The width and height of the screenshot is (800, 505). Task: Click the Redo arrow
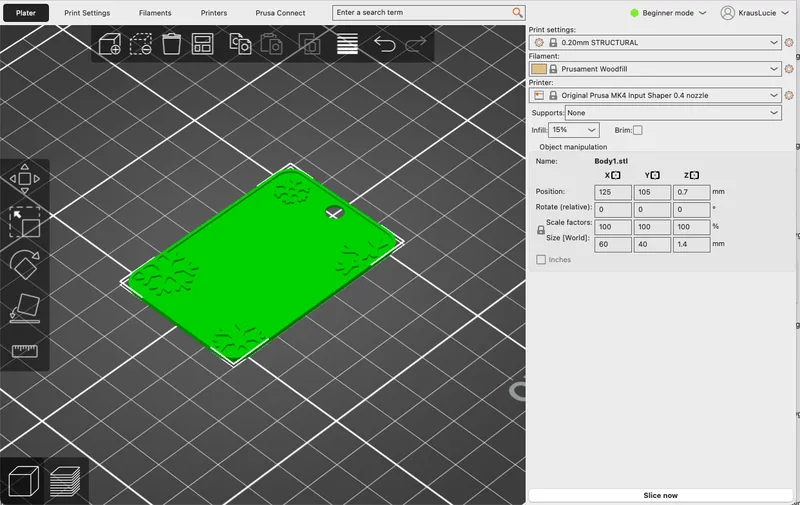pyautogui.click(x=416, y=44)
